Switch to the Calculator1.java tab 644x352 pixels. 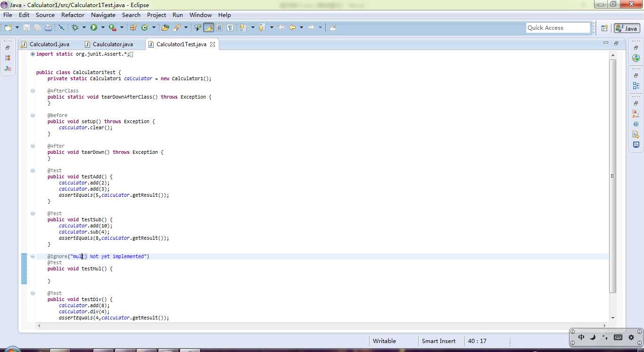pos(49,44)
